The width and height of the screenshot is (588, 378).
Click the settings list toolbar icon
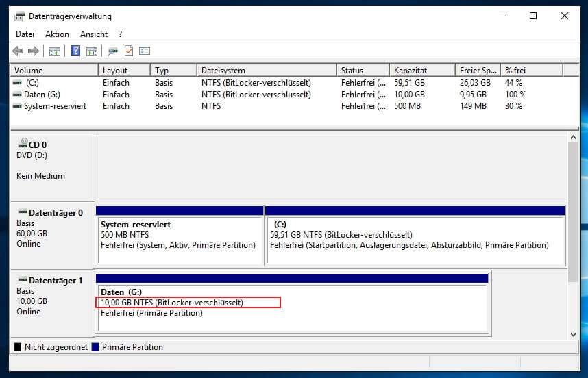[x=145, y=51]
